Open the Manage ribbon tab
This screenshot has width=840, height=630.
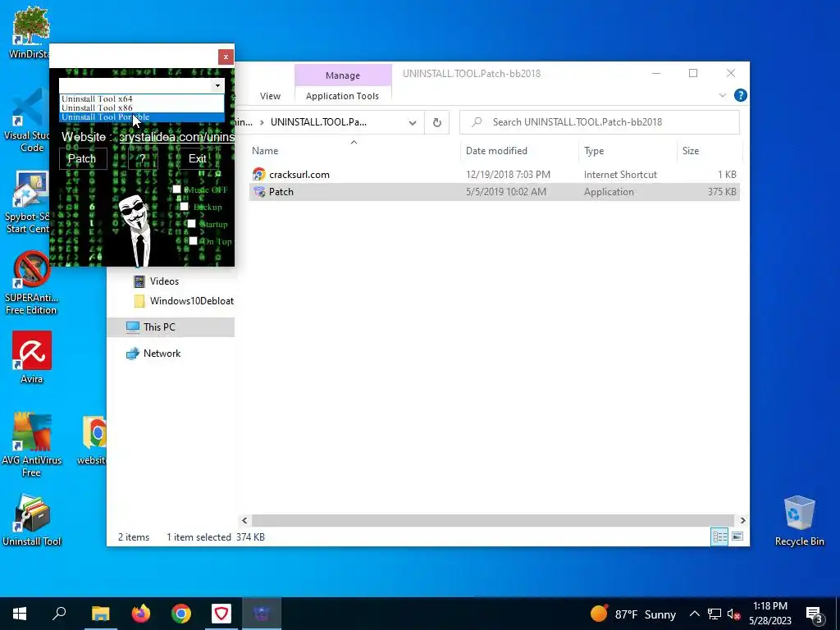point(343,75)
